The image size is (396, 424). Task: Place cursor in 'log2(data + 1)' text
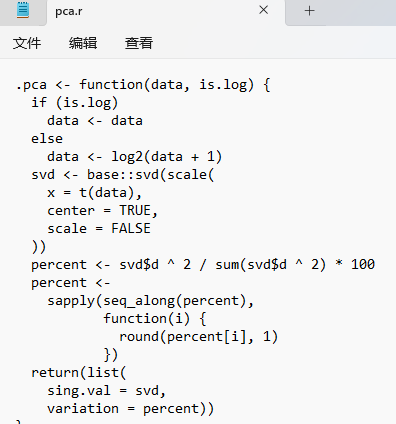(166, 157)
